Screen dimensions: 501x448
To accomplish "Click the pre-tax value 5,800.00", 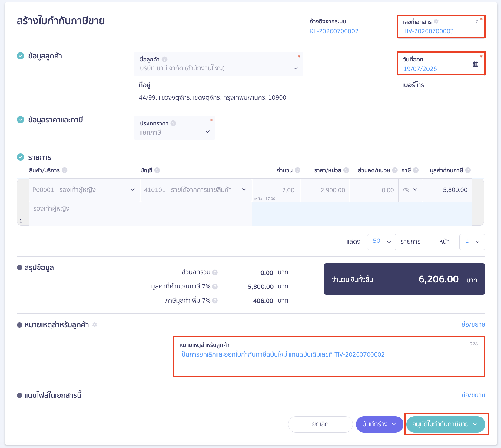I will pyautogui.click(x=455, y=190).
